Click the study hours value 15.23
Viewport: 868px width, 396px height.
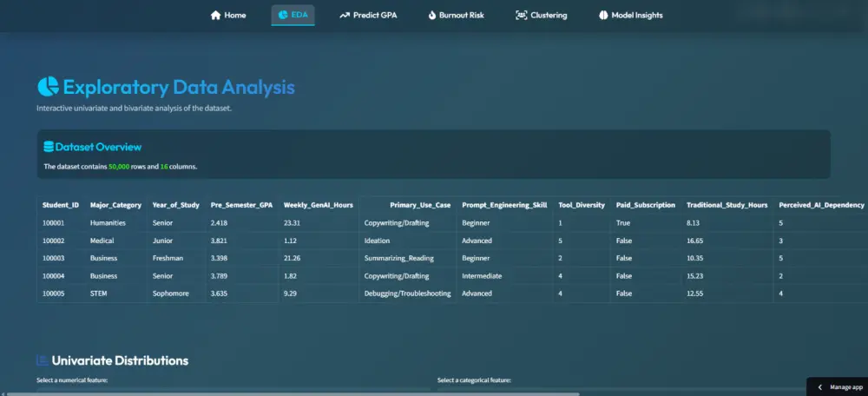tap(727, 276)
